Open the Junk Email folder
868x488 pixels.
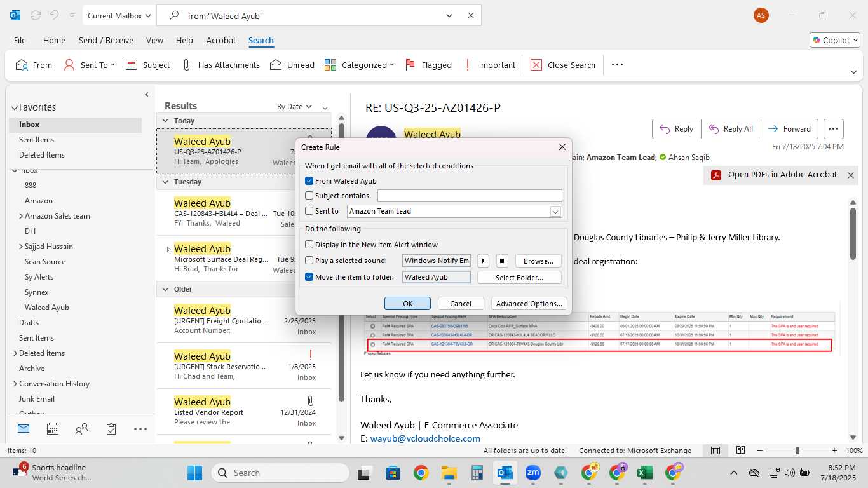pos(37,399)
